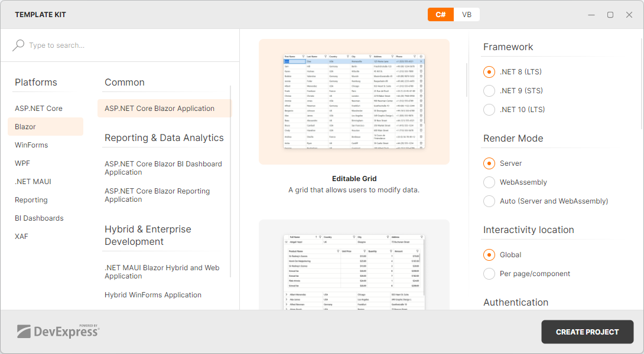The image size is (644, 354).
Task: Click the Interactivity location heading
Action: point(529,230)
